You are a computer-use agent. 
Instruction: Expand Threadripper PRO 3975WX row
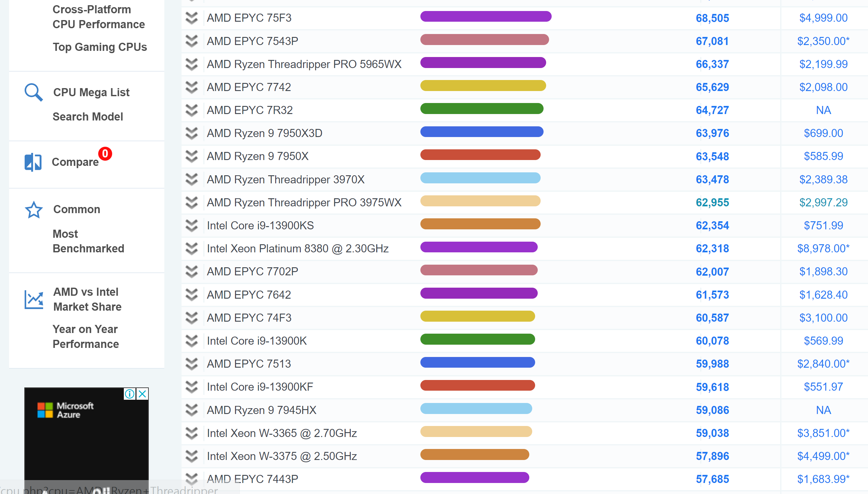coord(192,202)
